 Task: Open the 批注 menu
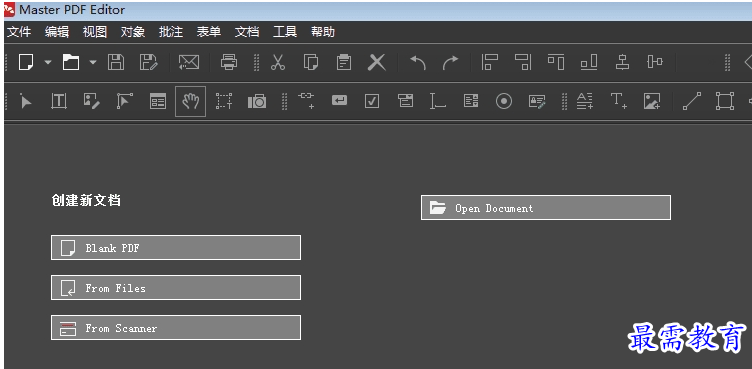pyautogui.click(x=171, y=32)
